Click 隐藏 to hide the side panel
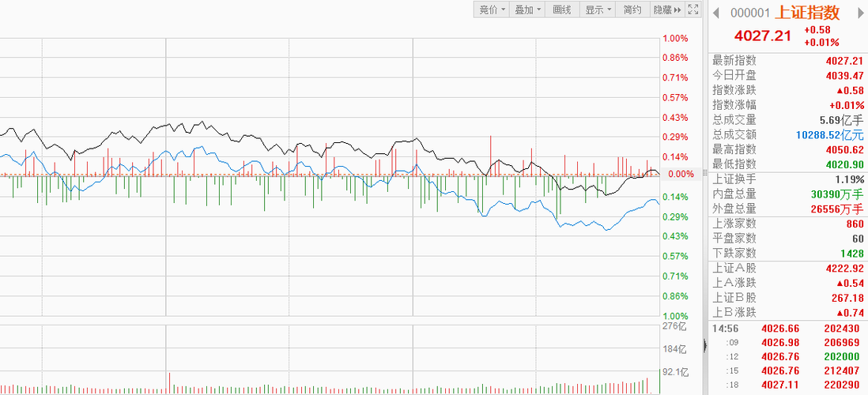 [x=667, y=9]
